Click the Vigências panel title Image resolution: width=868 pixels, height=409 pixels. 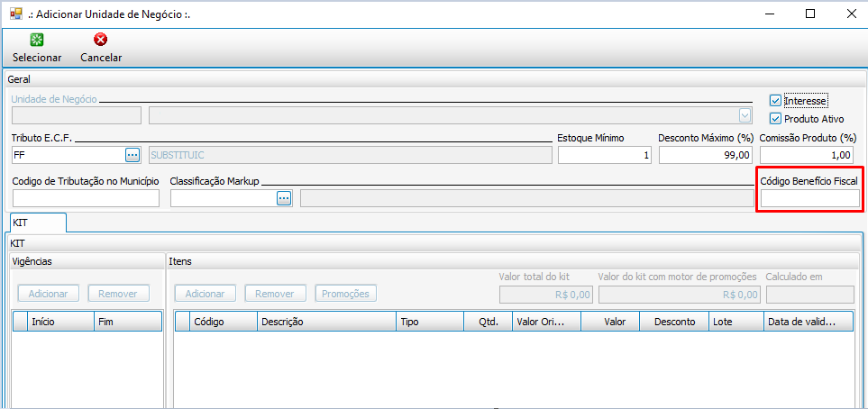[32, 261]
